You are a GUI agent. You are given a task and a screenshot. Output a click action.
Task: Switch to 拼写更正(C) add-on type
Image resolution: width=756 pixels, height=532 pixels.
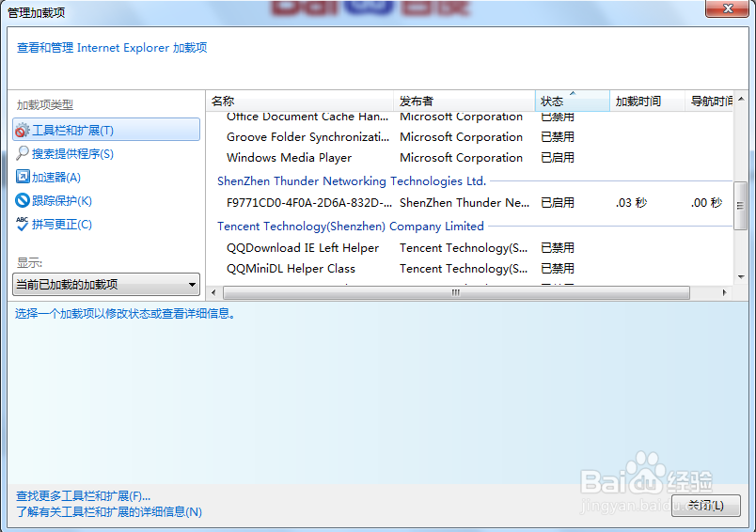(x=62, y=225)
